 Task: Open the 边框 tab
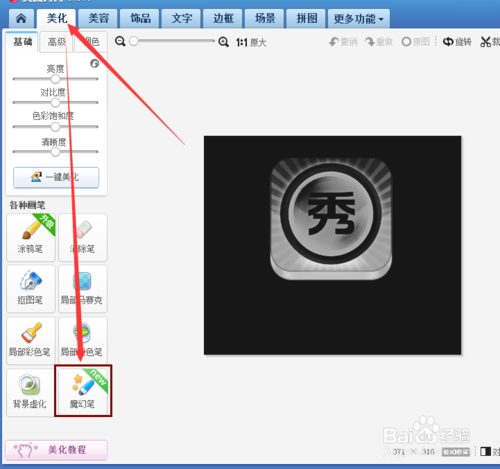click(x=223, y=18)
